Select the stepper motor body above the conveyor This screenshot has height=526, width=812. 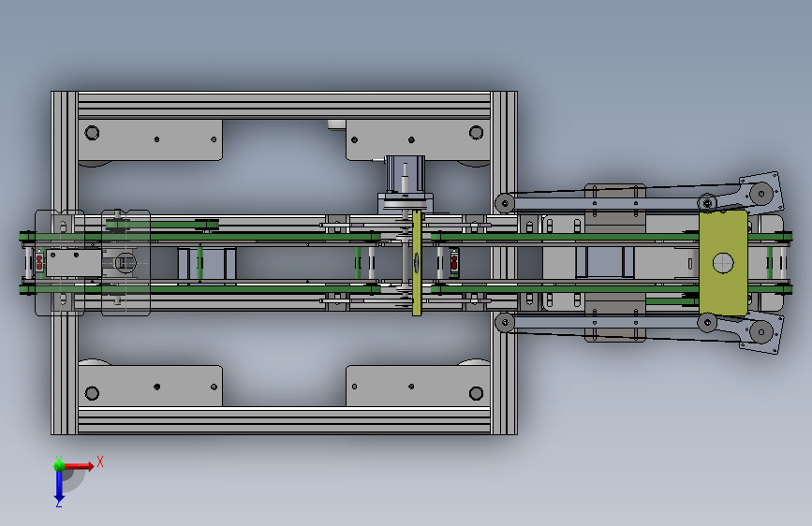[x=405, y=174]
